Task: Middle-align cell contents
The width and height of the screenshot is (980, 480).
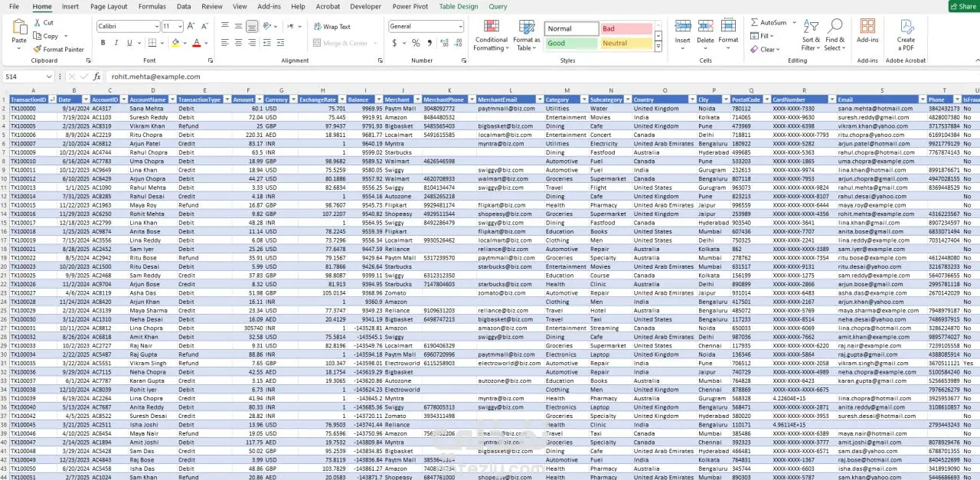Action: [239, 26]
